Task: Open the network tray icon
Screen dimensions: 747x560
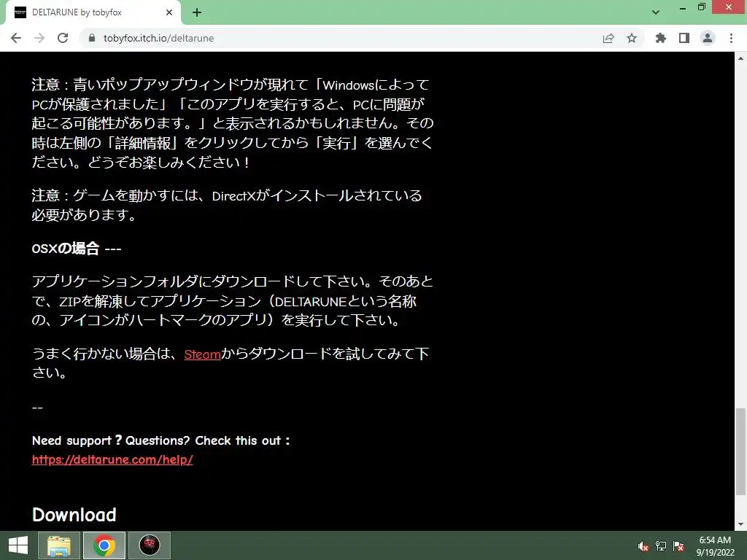Action: pyautogui.click(x=661, y=546)
